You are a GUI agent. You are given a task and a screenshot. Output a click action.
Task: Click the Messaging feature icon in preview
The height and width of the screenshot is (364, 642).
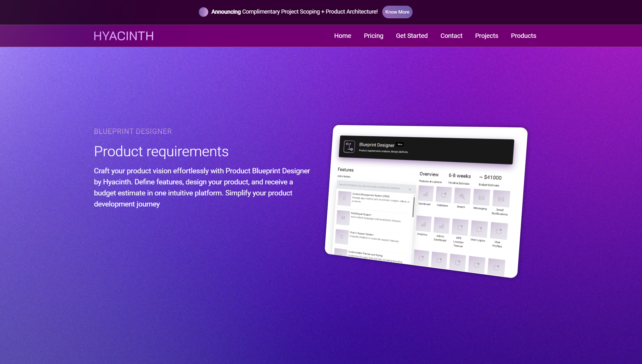coord(481,198)
